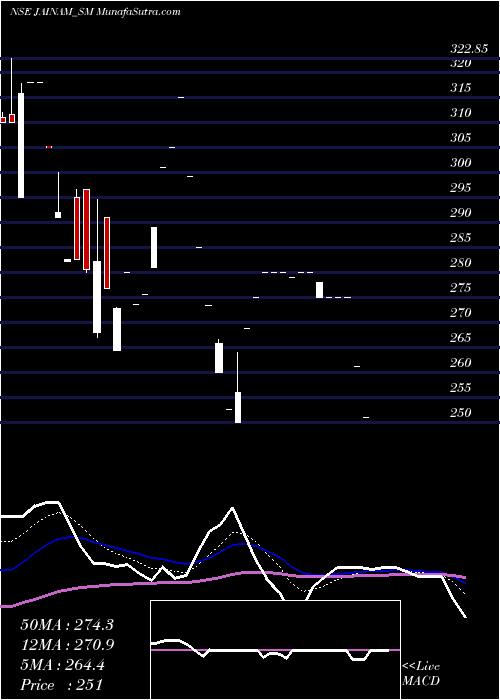Click the '50MA : 274.3' value

pyautogui.click(x=67, y=625)
